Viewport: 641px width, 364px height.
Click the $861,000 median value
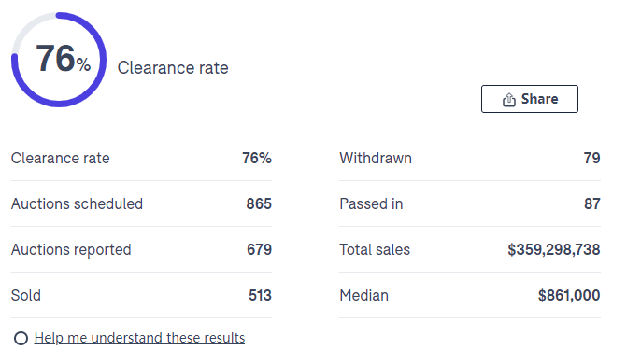(x=569, y=295)
